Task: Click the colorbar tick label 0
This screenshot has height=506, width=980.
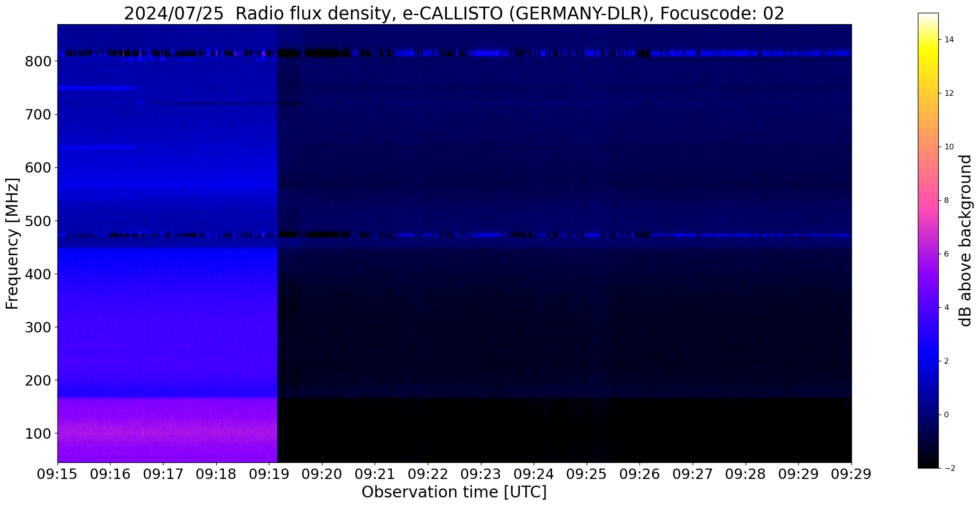Action: [946, 415]
